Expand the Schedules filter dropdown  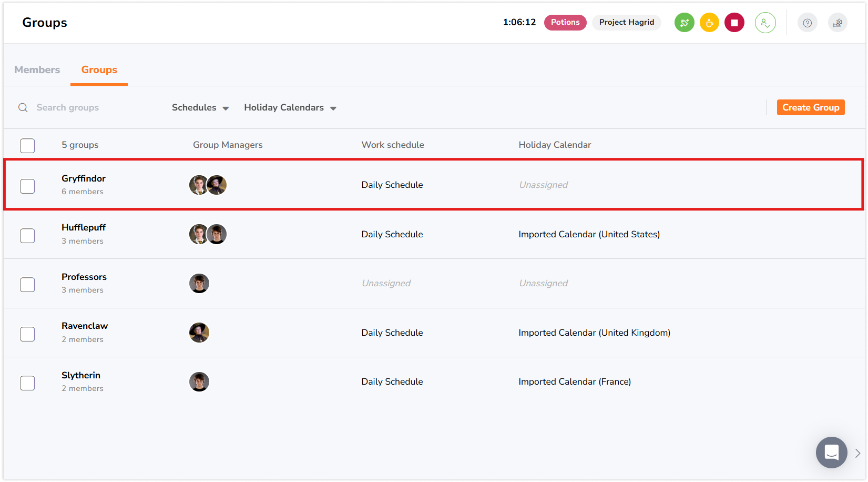pyautogui.click(x=200, y=108)
